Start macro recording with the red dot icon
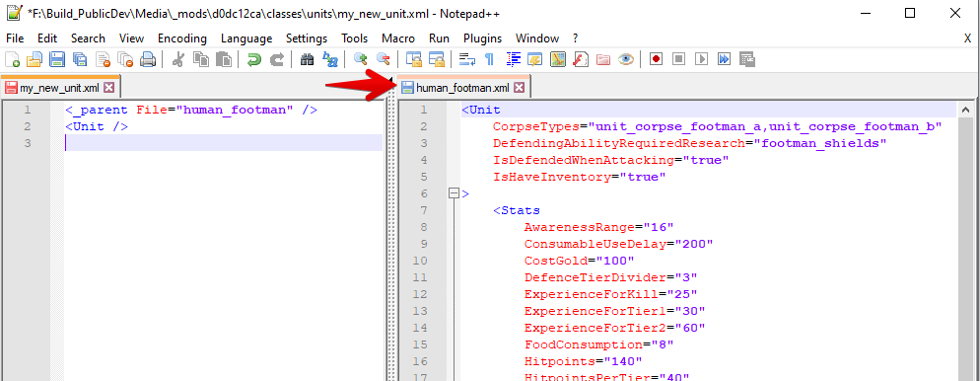The height and width of the screenshot is (381, 980). click(656, 59)
